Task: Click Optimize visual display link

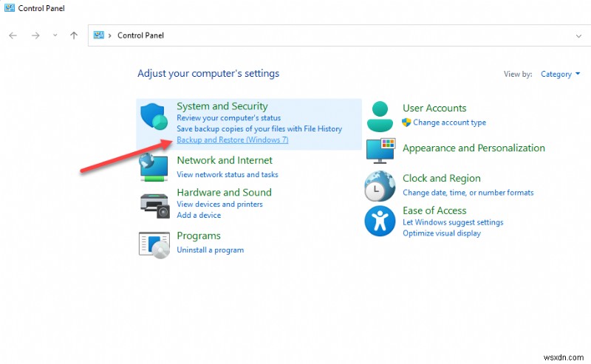Action: [442, 233]
